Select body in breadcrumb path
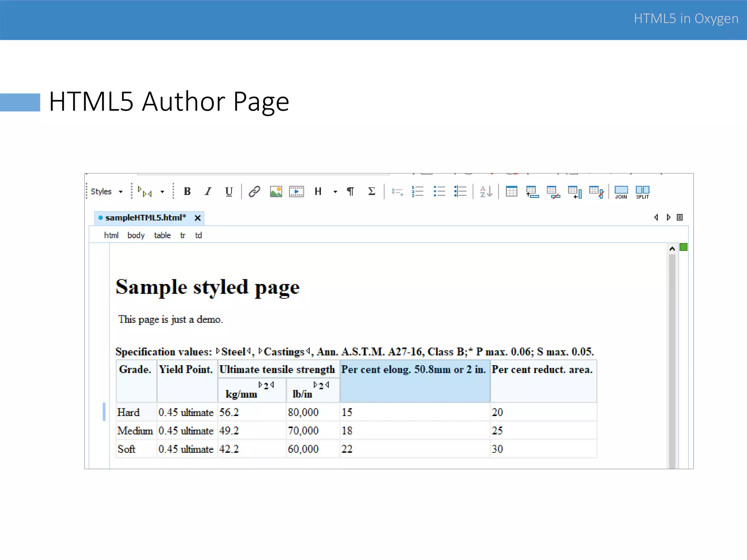Screen dimensions: 747x560 [x=136, y=236]
